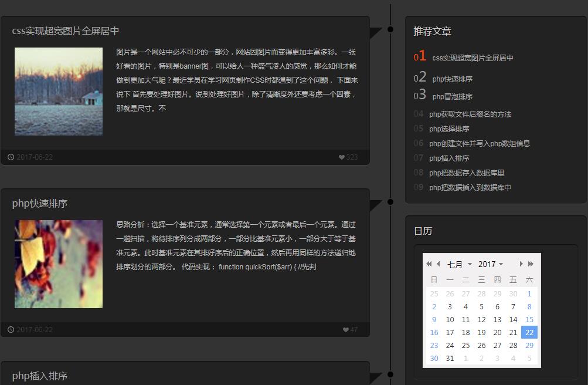Open recommended article php冒泡排序

point(452,97)
